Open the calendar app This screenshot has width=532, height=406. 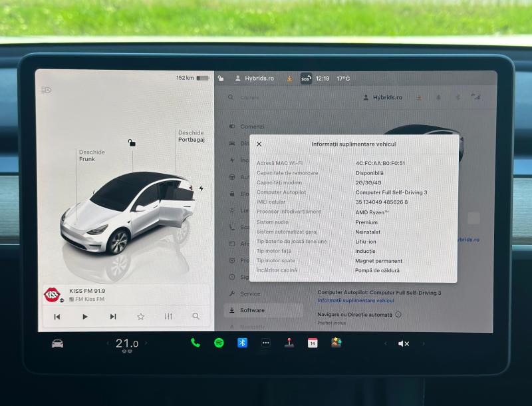click(x=313, y=343)
